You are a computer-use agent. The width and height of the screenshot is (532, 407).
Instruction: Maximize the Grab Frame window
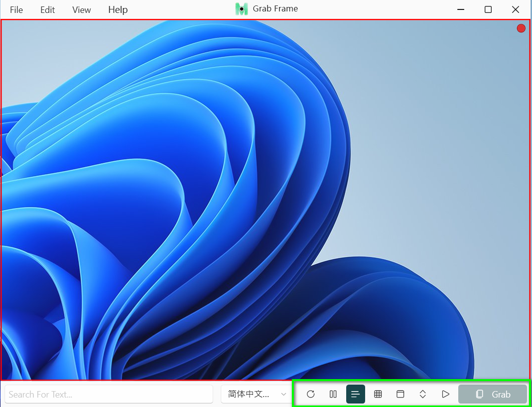(x=488, y=9)
